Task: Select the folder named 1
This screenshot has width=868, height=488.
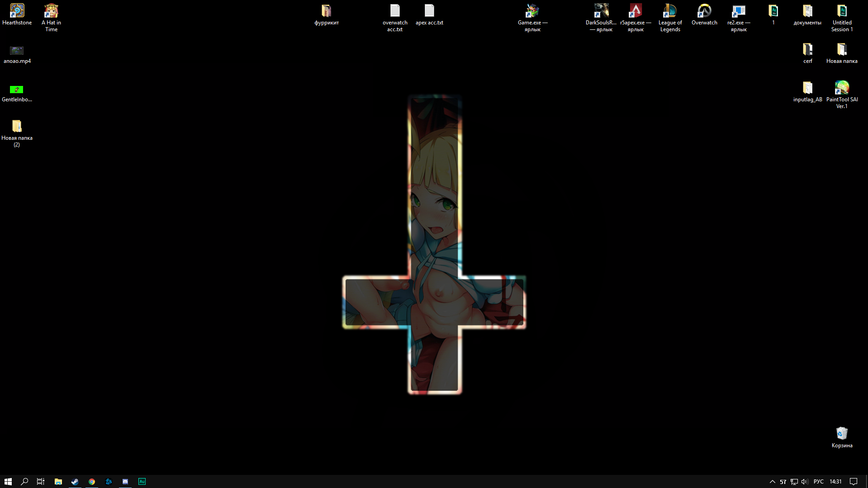Action: (x=773, y=14)
